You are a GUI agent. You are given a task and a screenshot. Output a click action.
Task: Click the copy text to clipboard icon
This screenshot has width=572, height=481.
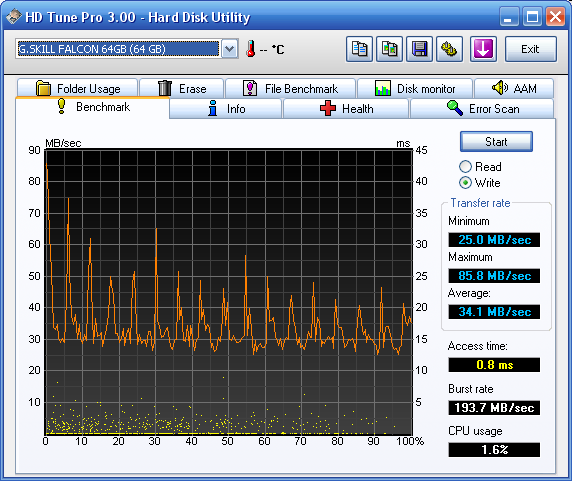[359, 49]
